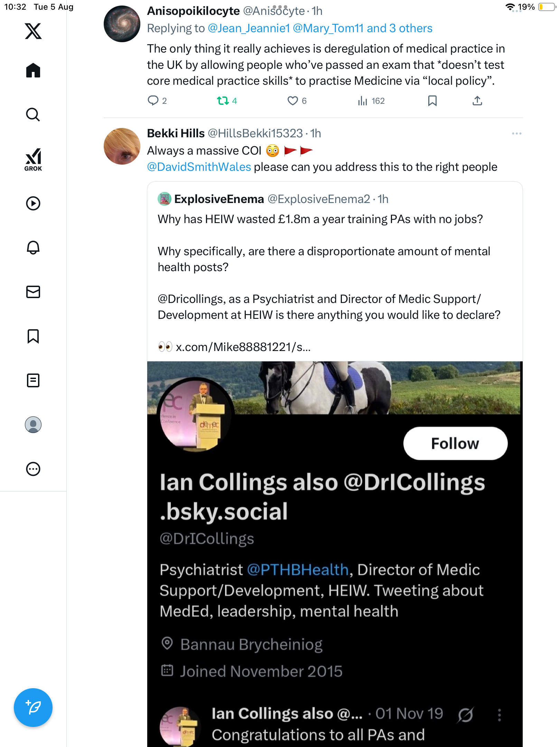Open Bekki Hills profile picture
The width and height of the screenshot is (560, 747).
tap(122, 146)
